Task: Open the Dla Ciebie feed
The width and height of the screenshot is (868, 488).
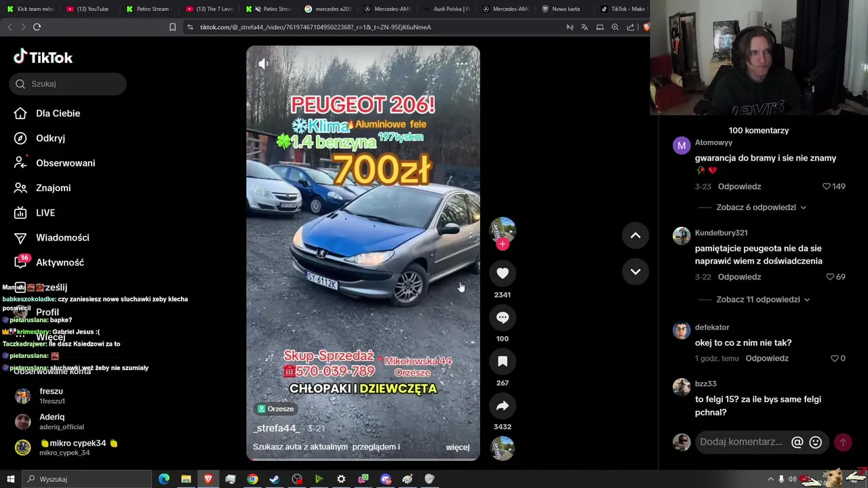Action: point(47,113)
